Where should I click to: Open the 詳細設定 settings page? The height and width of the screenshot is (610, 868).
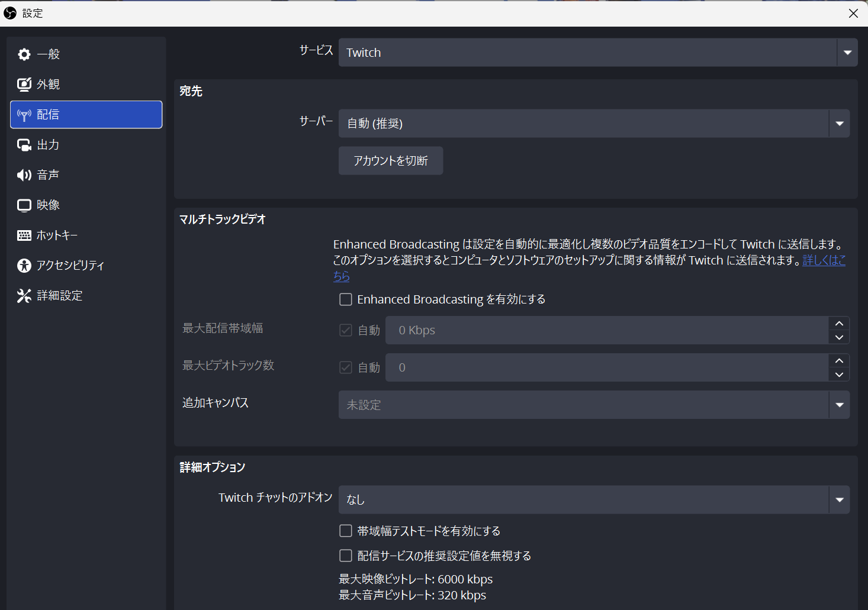coord(86,296)
